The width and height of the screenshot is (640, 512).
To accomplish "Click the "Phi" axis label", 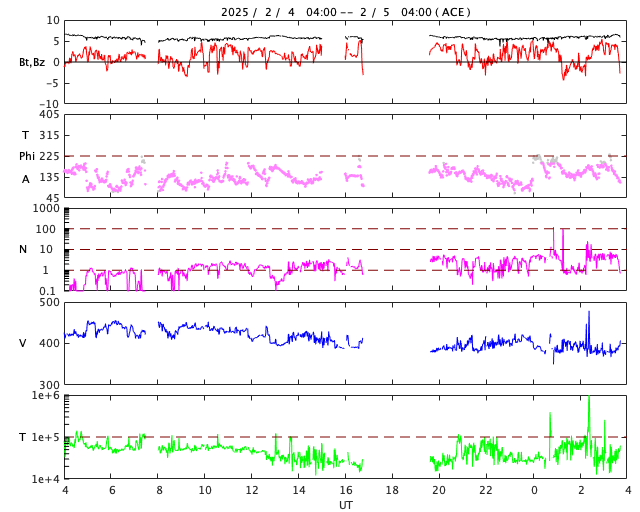I will (x=27, y=156).
